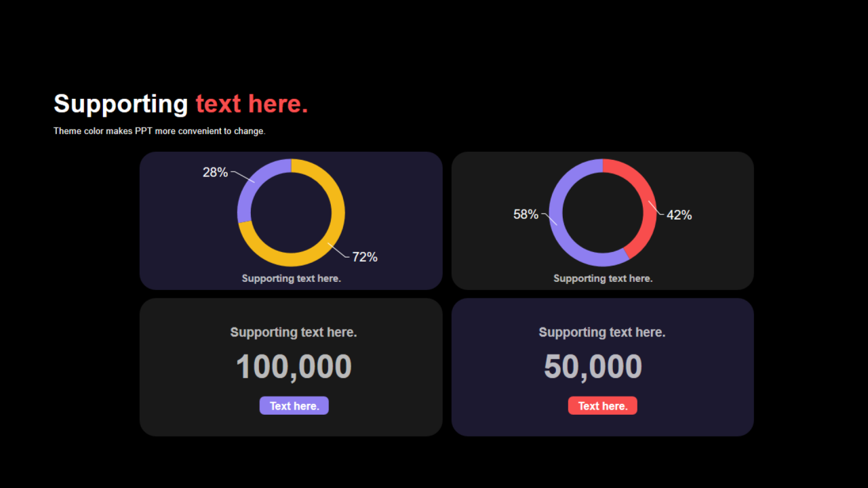Click the purple "Text here." button
This screenshot has height=488, width=868.
(x=294, y=405)
